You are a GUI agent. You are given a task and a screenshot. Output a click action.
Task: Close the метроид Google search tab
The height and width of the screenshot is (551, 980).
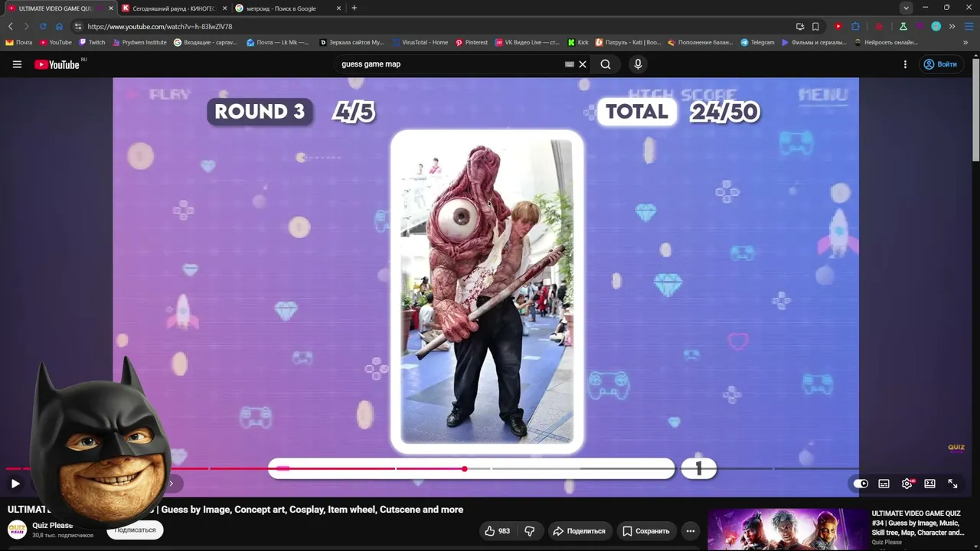[x=338, y=8]
